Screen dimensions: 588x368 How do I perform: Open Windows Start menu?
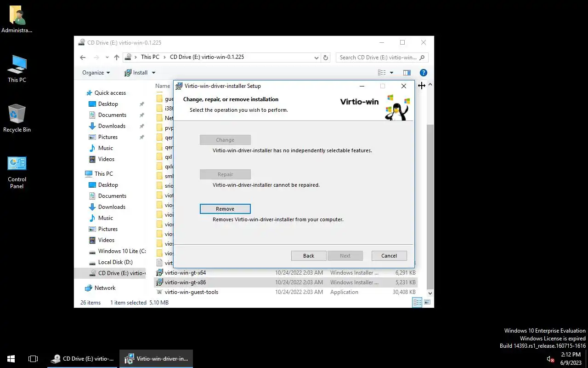[x=11, y=359]
